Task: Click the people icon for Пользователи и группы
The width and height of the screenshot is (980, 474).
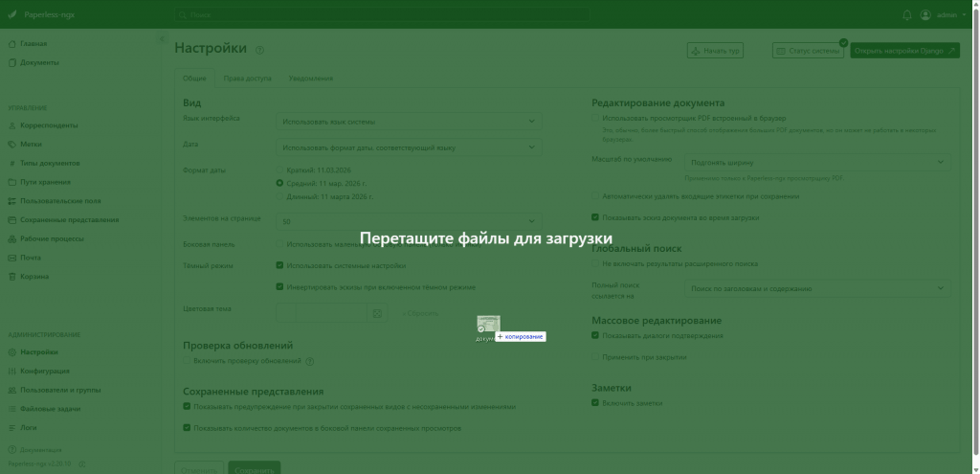Action: [11, 390]
